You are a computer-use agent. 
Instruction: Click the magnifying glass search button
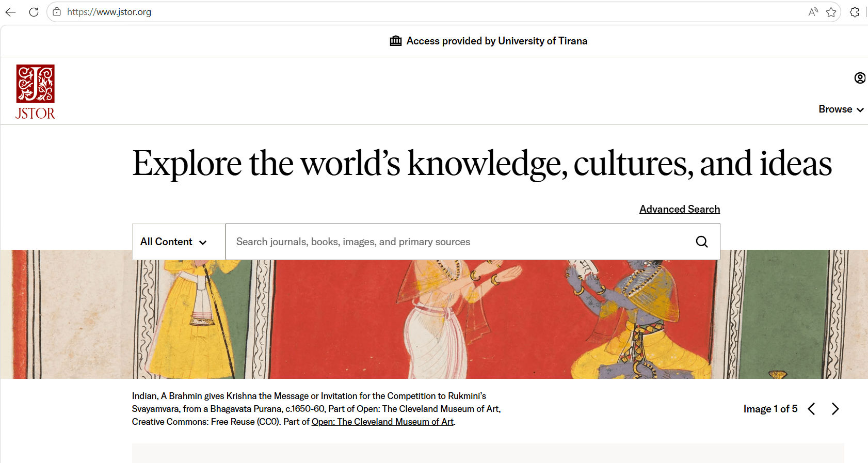(x=702, y=242)
